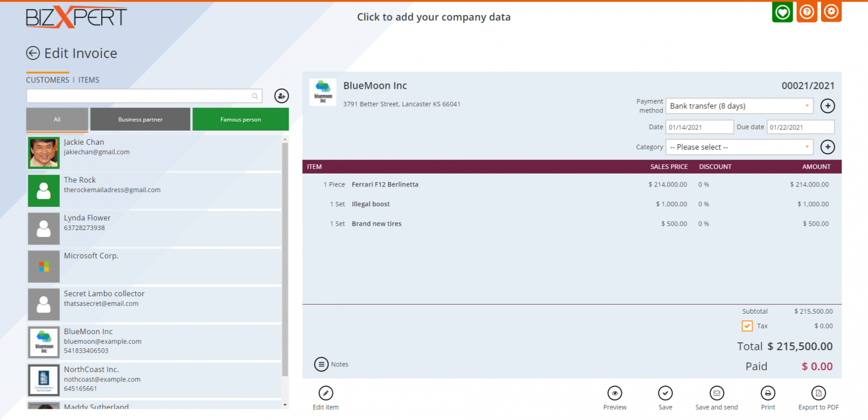Open the invoice Preview eye icon
The image size is (868, 420).
click(x=614, y=393)
